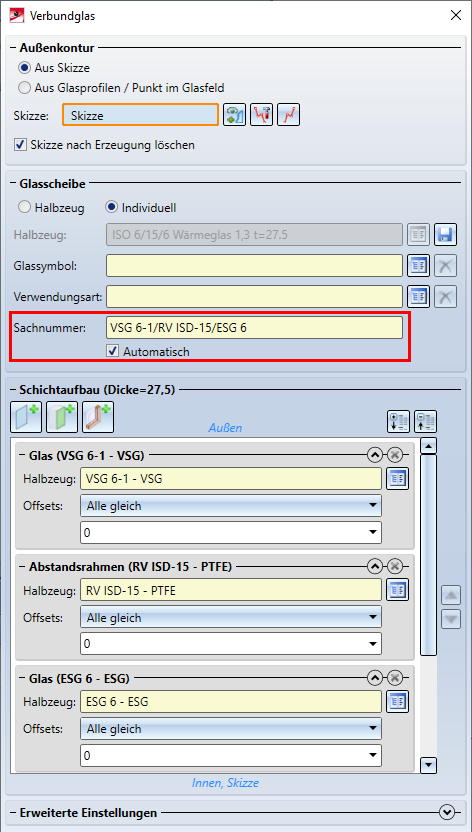Click the VSG 6-1 - VSG Halbzeug field
This screenshot has height=832, width=472.
[x=231, y=479]
